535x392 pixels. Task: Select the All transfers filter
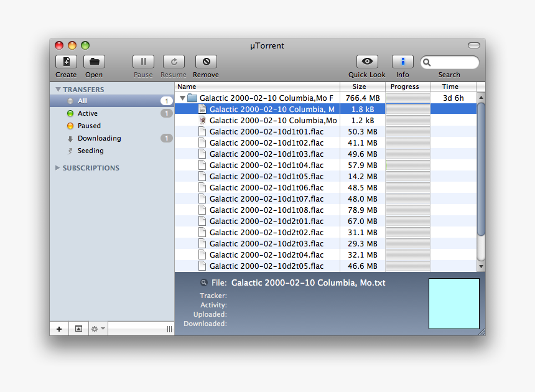click(x=112, y=101)
